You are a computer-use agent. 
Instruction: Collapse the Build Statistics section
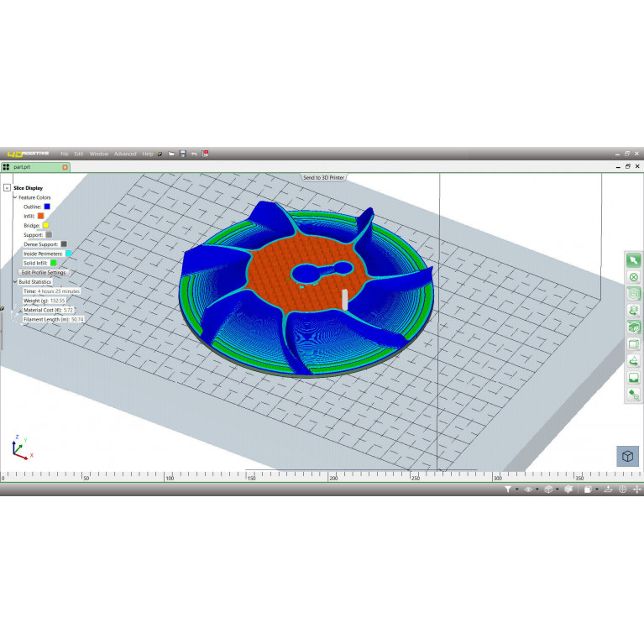pos(15,281)
